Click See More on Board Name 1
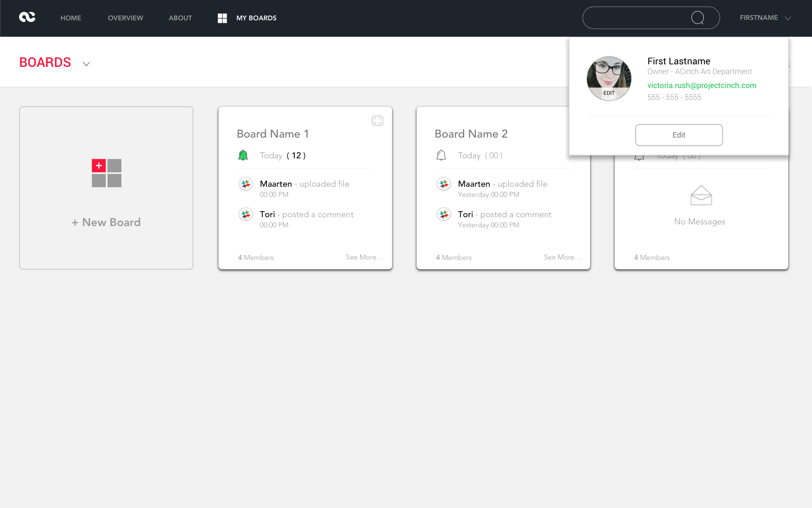 [x=364, y=257]
